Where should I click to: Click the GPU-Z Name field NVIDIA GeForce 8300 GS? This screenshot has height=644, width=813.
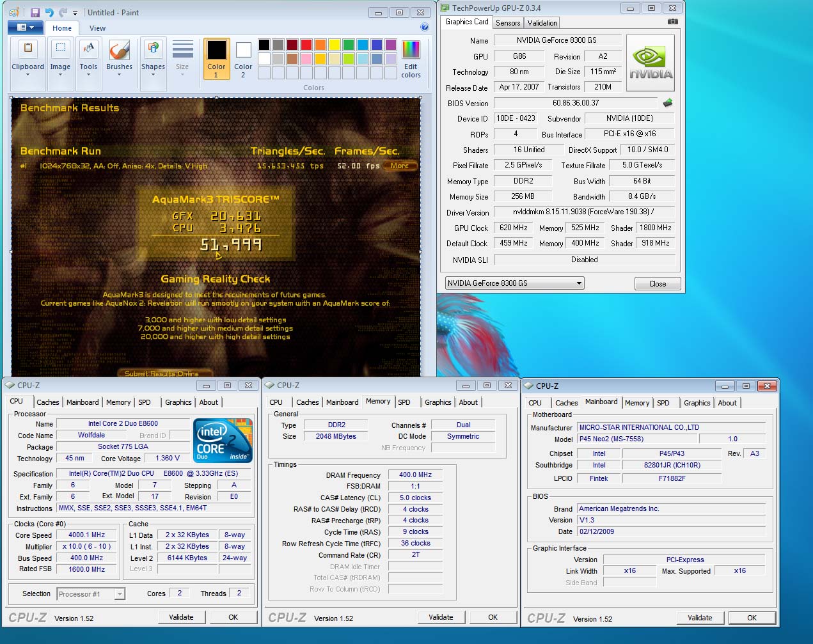pos(556,40)
